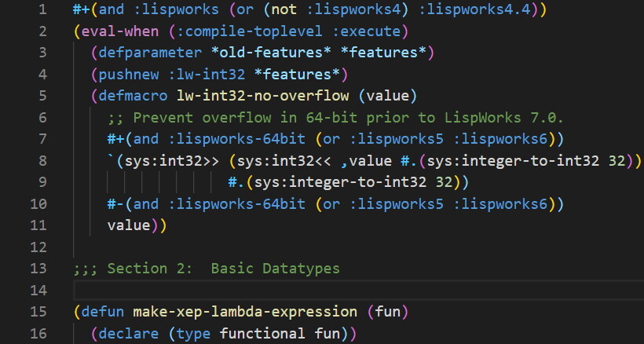This screenshot has width=644, height=344.
Task: Click the empty highlighted line 14
Action: point(314,291)
